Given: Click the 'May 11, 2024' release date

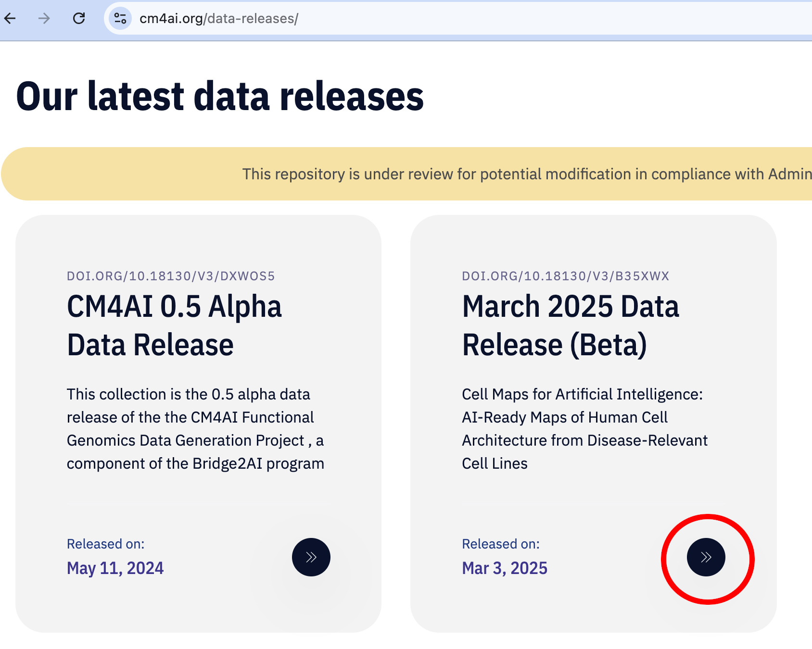Looking at the screenshot, I should point(115,568).
